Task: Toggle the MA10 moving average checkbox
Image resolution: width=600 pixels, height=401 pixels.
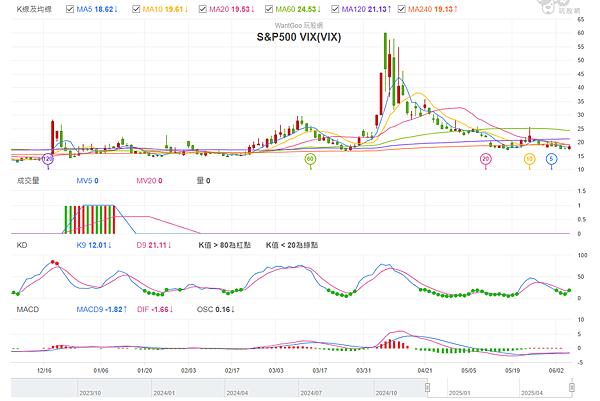Action: point(136,9)
